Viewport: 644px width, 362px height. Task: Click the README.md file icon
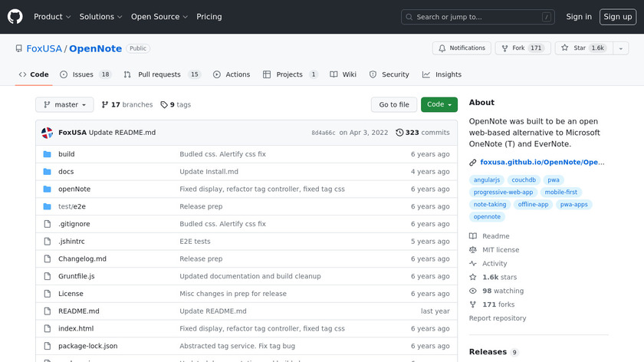pyautogui.click(x=47, y=311)
